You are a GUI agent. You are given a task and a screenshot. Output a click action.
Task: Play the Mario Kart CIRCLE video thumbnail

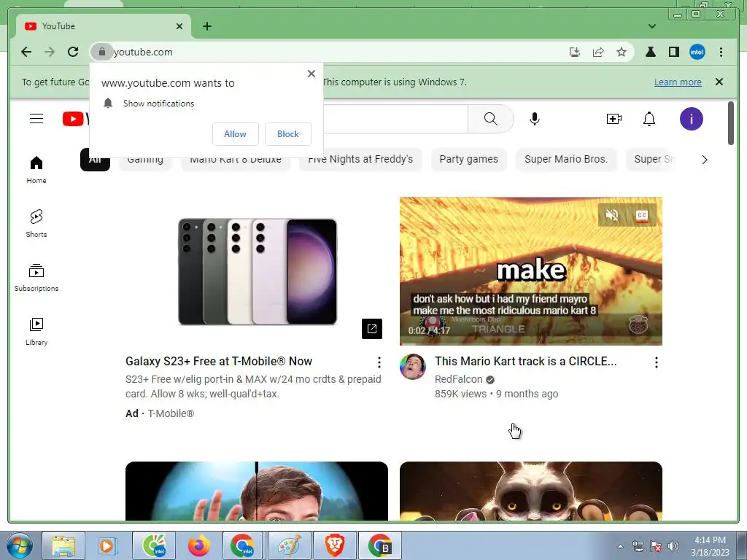(x=531, y=271)
